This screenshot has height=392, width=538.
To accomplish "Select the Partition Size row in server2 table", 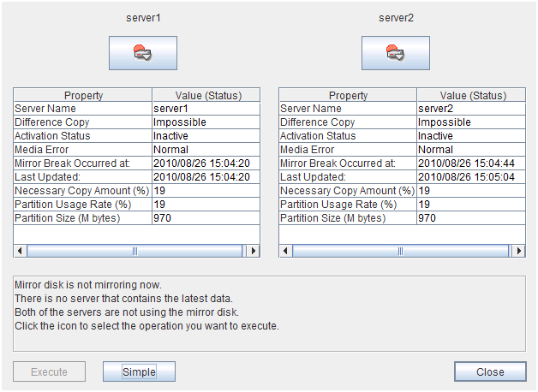I will 348,218.
